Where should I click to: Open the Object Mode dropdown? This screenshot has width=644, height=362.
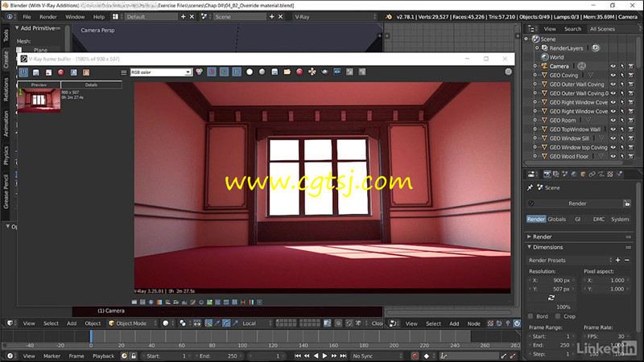[x=132, y=323]
